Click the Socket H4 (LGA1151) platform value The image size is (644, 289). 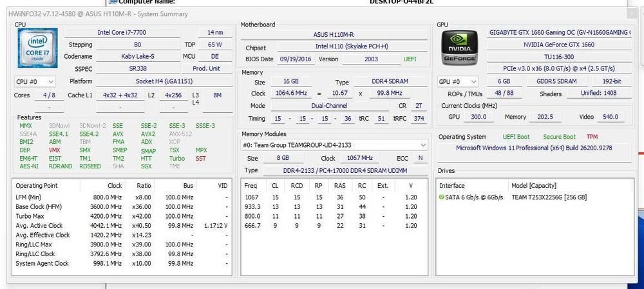coord(165,81)
